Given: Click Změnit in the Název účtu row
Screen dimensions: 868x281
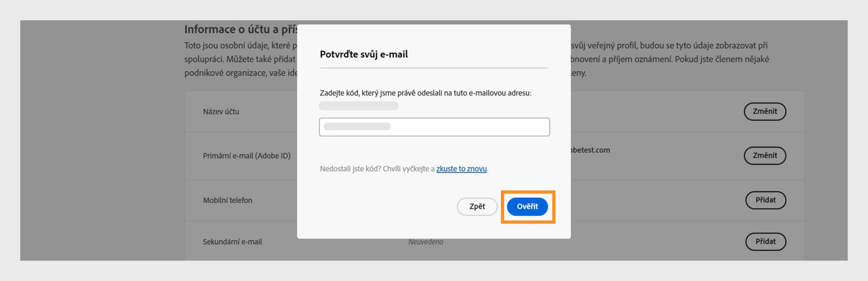Looking at the screenshot, I should tap(764, 111).
